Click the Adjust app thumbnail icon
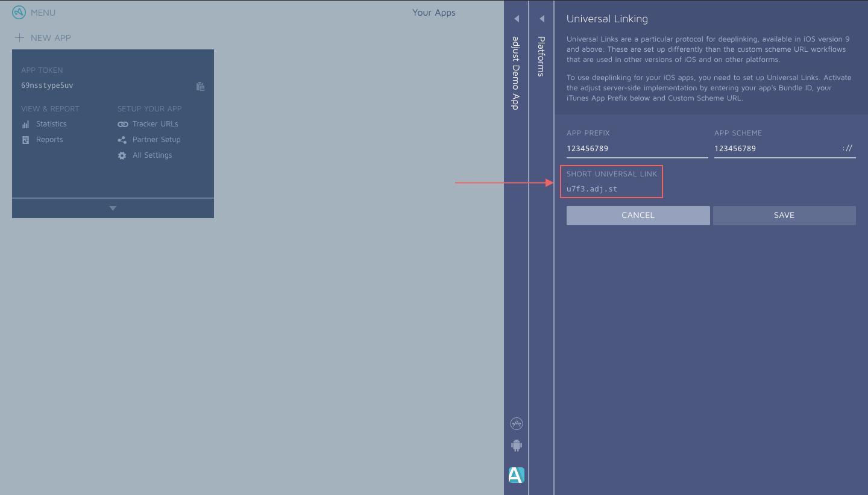Screen dimensions: 868x495 tap(516, 475)
